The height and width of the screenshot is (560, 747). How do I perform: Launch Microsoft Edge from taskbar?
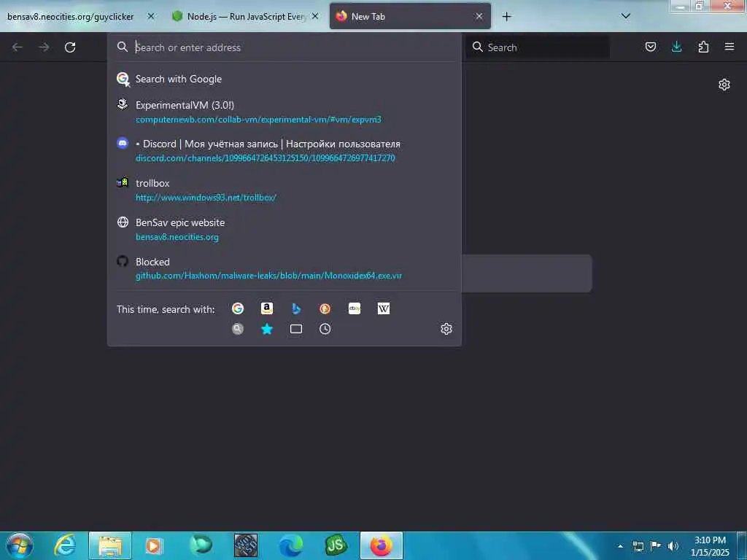pos(290,545)
